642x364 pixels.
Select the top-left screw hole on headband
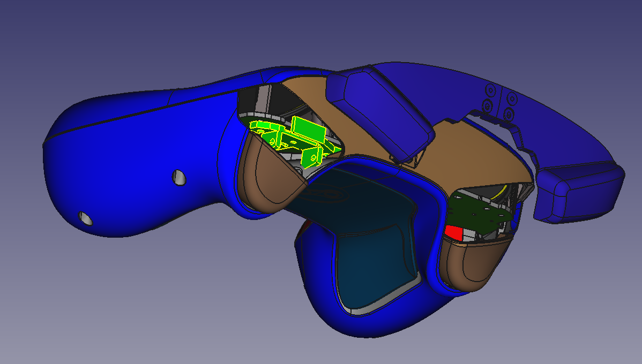pyautogui.click(x=489, y=89)
